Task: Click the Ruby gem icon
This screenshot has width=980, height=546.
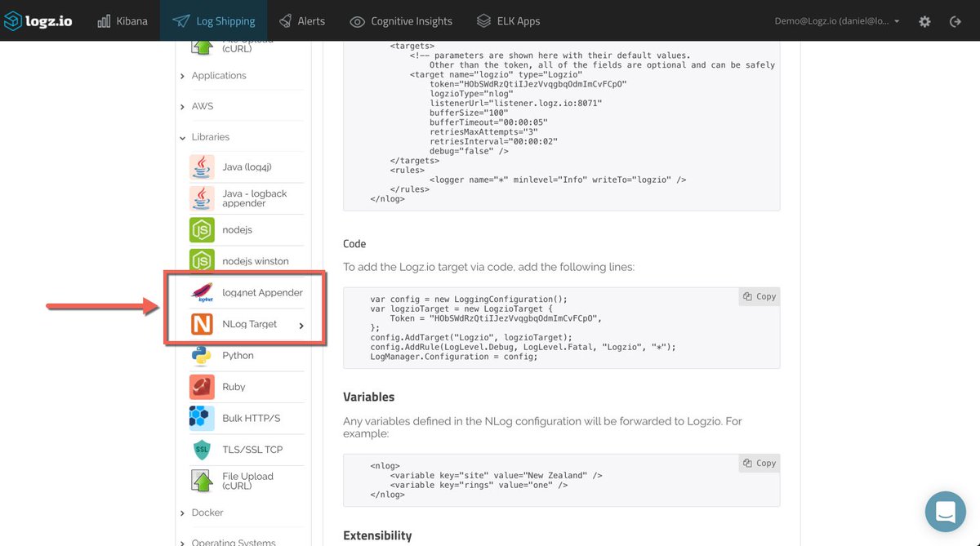Action: pos(202,387)
